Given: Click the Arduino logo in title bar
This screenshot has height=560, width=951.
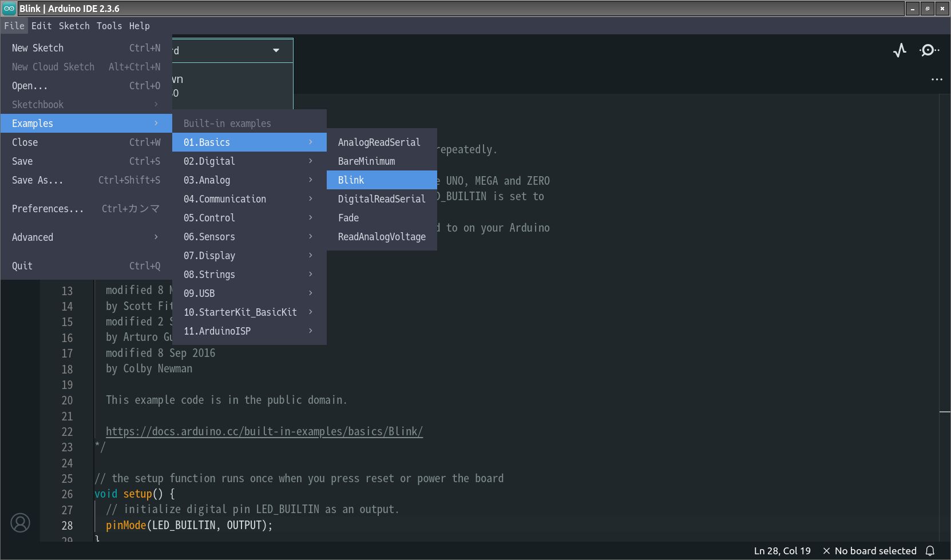Looking at the screenshot, I should tap(9, 9).
